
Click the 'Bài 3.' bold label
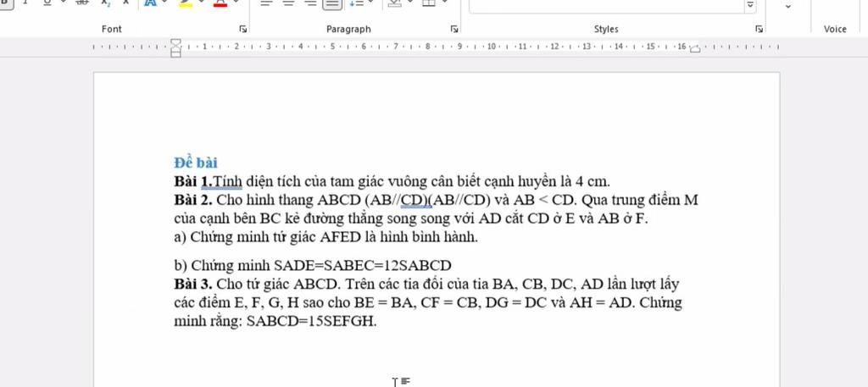click(x=193, y=285)
